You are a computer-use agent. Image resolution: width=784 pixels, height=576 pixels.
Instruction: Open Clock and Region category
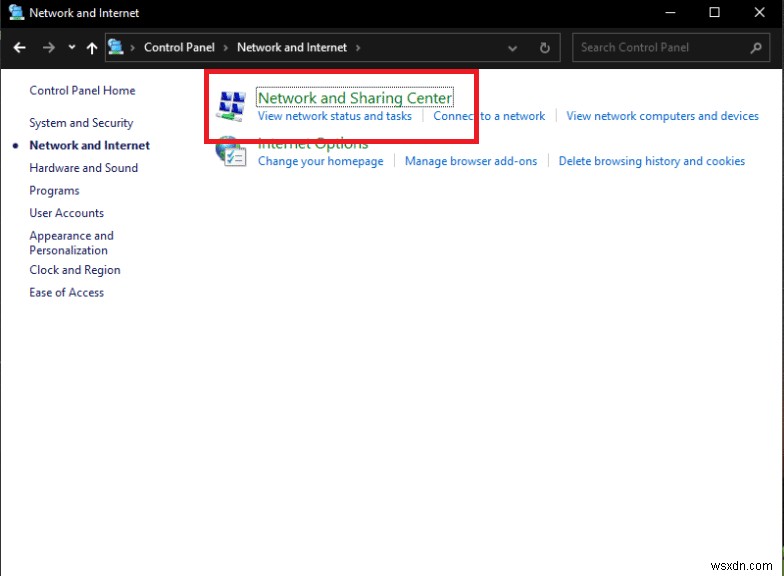[x=74, y=270]
